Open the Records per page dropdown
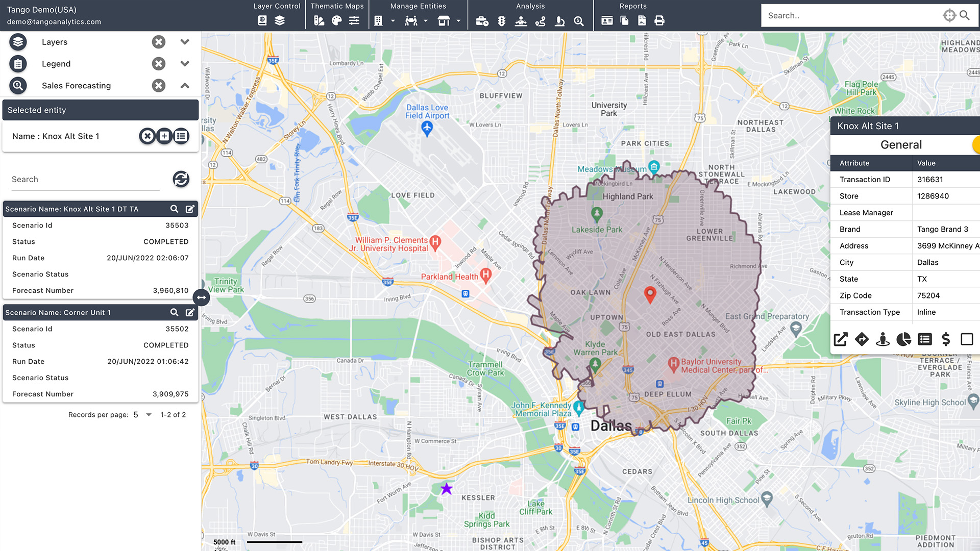 pyautogui.click(x=149, y=415)
